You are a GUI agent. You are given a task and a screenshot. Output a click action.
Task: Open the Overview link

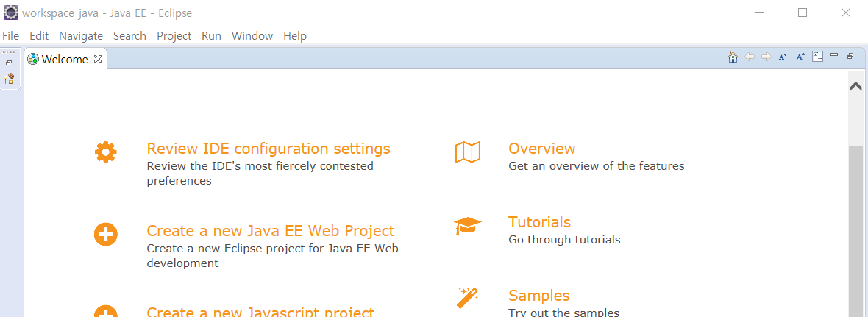542,149
